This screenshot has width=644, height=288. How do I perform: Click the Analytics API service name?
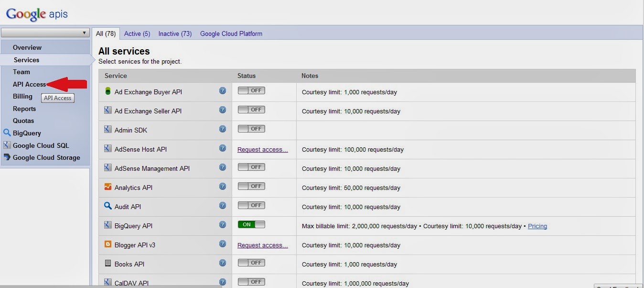[133, 188]
